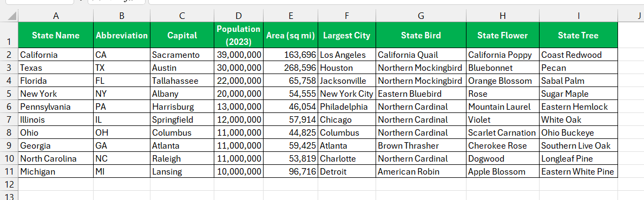
Task: Click the State Name header cell
Action: (56, 35)
